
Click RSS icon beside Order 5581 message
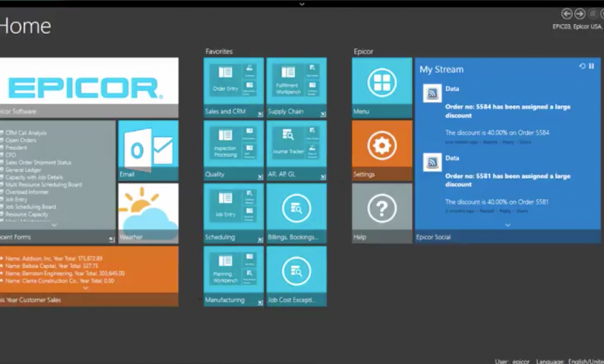point(432,162)
